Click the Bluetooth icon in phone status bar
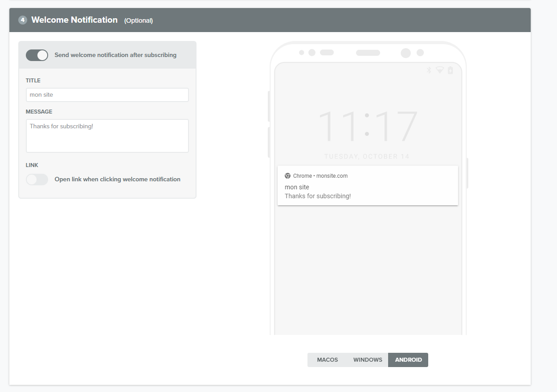 (x=429, y=70)
